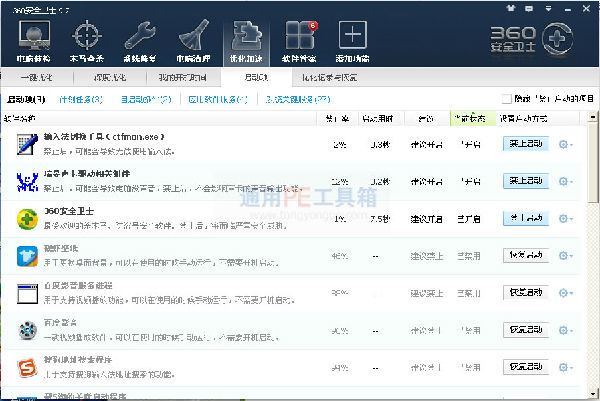
Task: Click the blue Realtek crab icon
Action: tap(27, 182)
